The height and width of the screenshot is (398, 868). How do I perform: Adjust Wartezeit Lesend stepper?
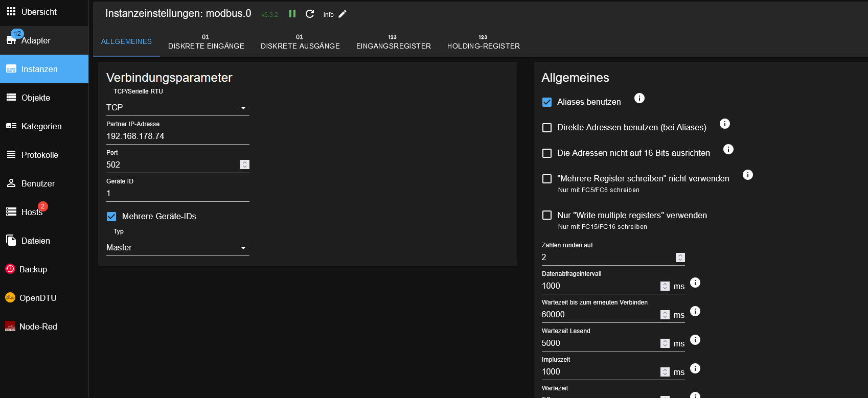[665, 343]
